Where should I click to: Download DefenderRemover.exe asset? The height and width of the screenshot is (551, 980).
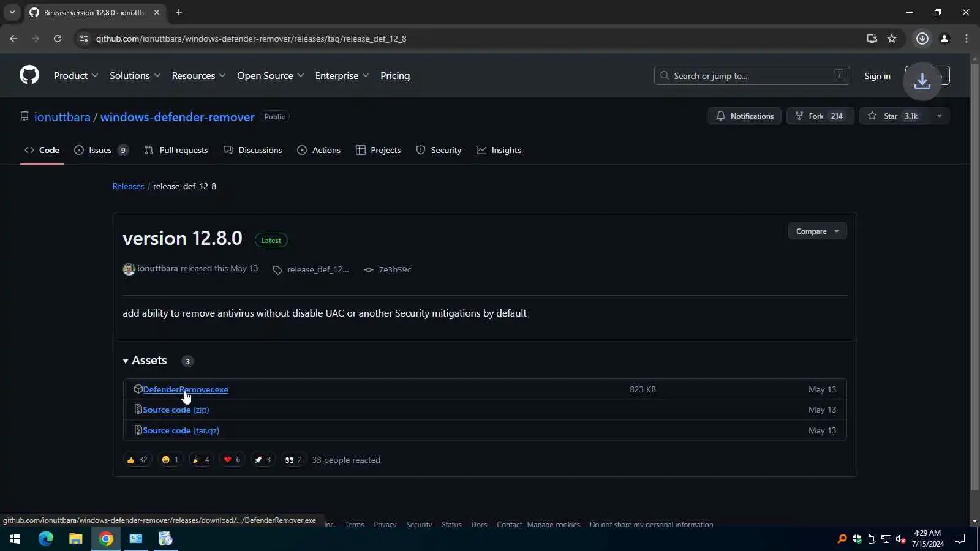tap(185, 389)
